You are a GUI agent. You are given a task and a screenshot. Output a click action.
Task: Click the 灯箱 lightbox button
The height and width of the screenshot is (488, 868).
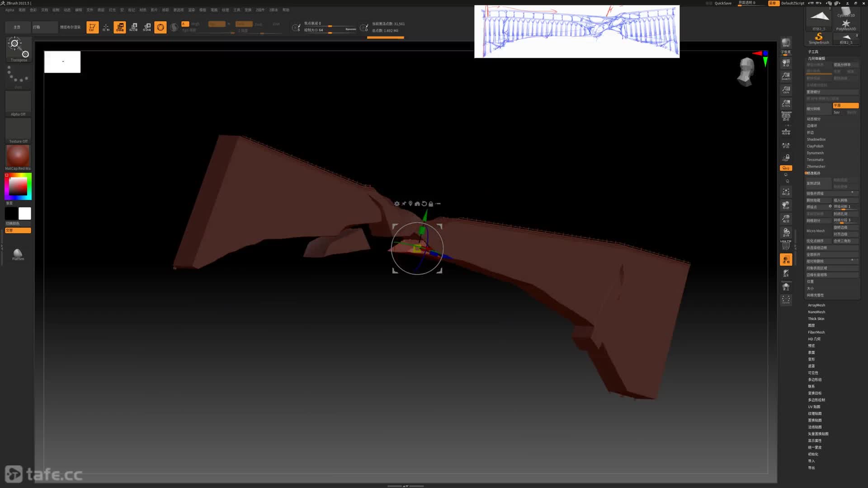(x=45, y=27)
